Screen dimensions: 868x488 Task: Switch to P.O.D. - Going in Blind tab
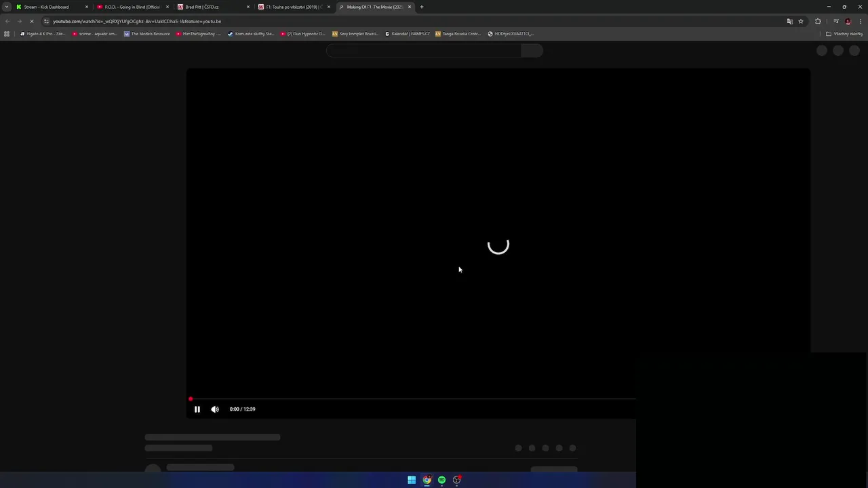coord(132,7)
